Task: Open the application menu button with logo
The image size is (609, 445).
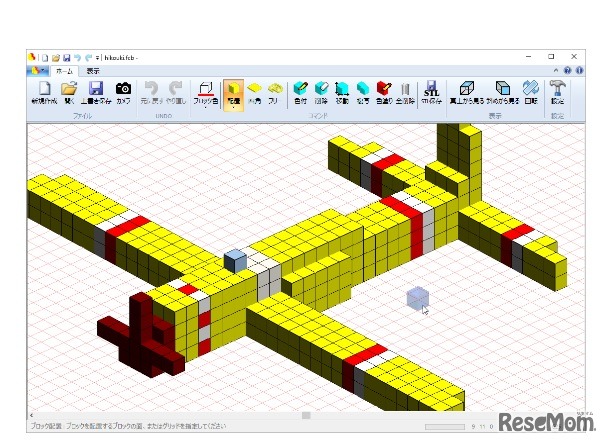Action: tap(38, 71)
